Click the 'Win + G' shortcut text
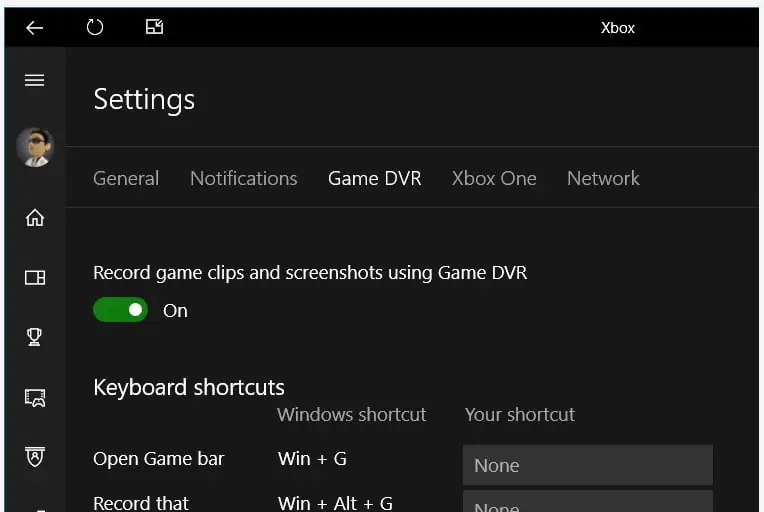The height and width of the screenshot is (512, 764). (x=312, y=459)
